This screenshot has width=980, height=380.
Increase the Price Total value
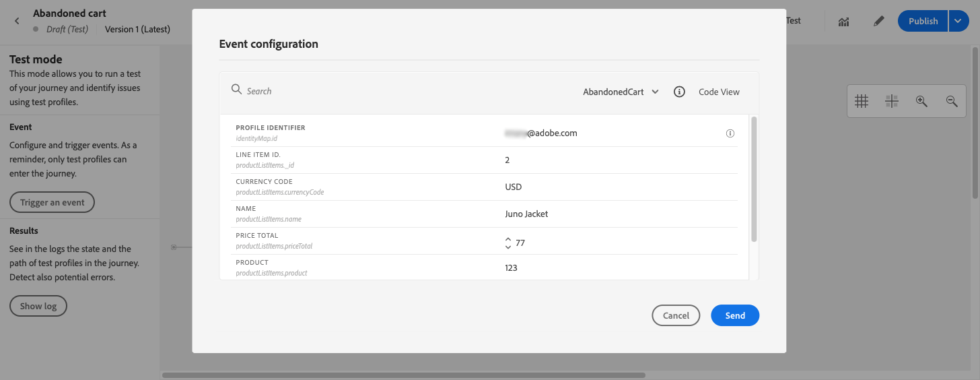coord(508,239)
